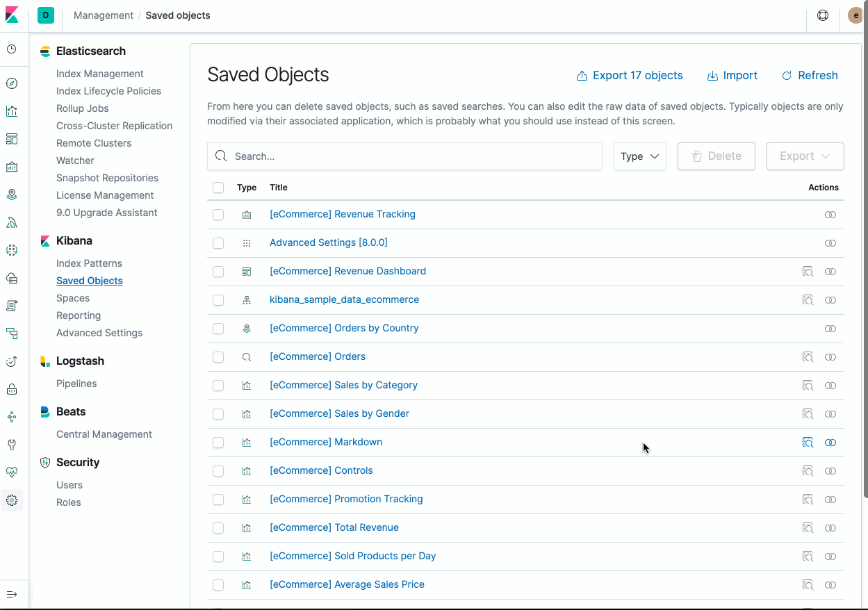
Task: Open [eCommerce] Sold Products per Day link
Action: point(353,557)
